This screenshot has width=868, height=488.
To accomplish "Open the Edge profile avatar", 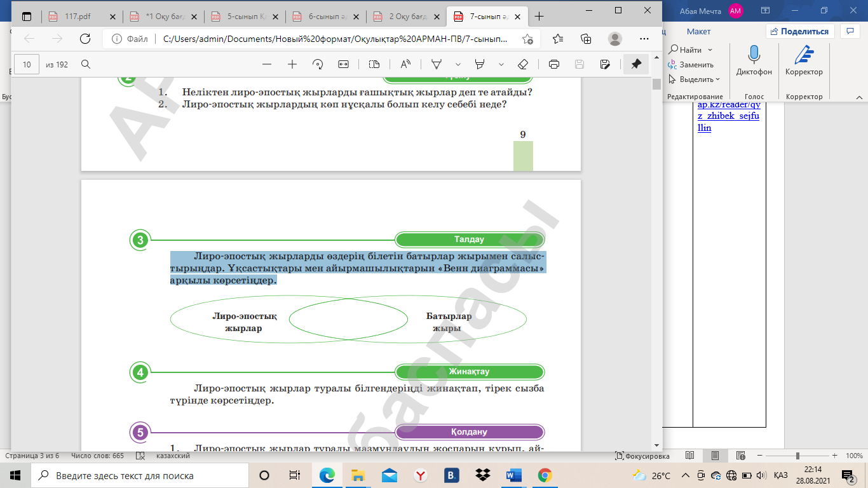I will pos(614,39).
